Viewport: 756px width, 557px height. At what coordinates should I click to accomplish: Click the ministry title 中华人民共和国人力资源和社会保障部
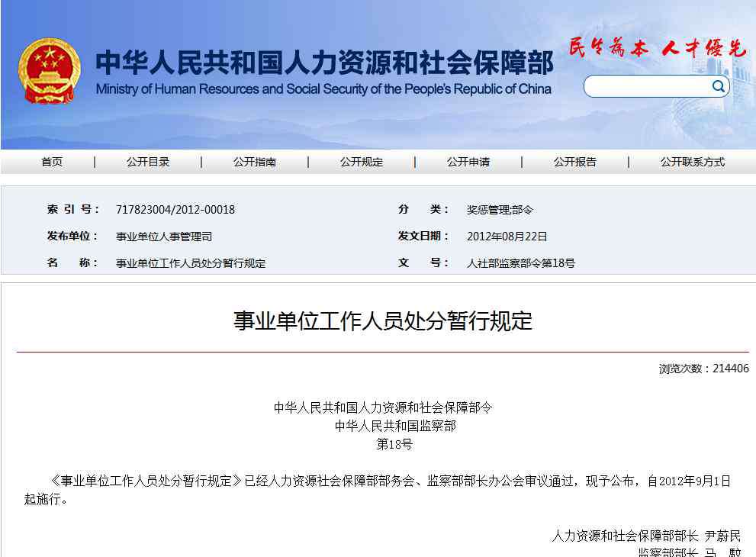pos(324,63)
